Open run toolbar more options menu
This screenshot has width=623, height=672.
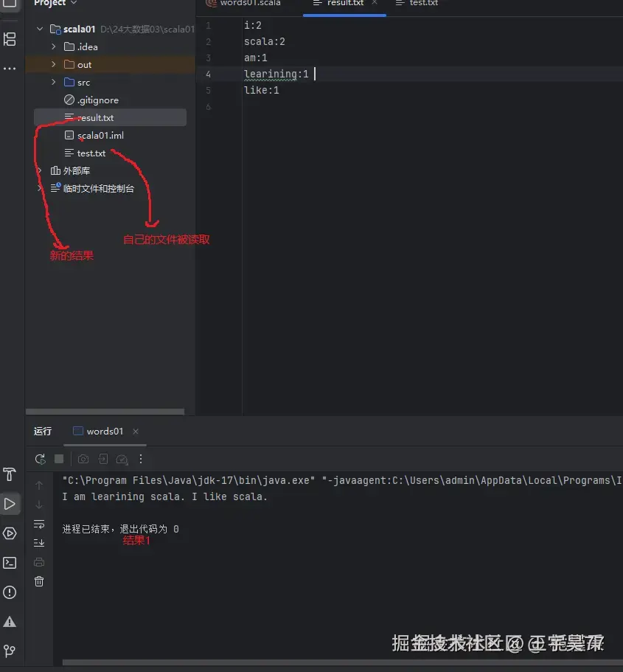pyautogui.click(x=141, y=460)
